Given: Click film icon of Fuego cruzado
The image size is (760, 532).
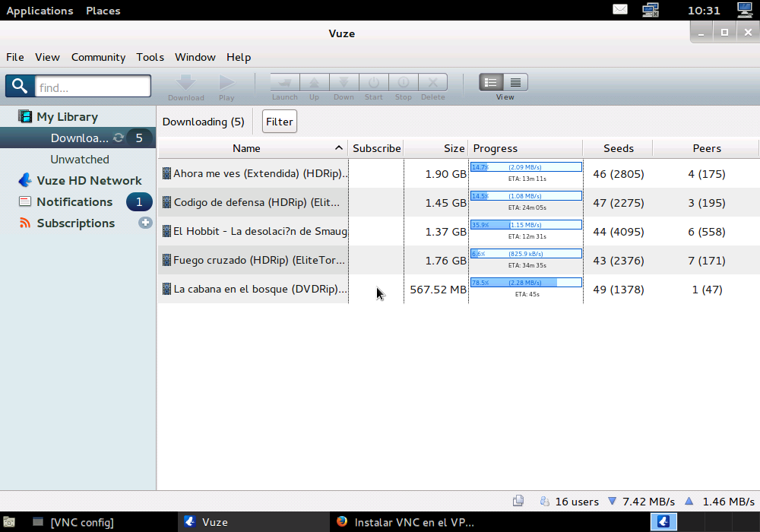Looking at the screenshot, I should (x=166, y=260).
